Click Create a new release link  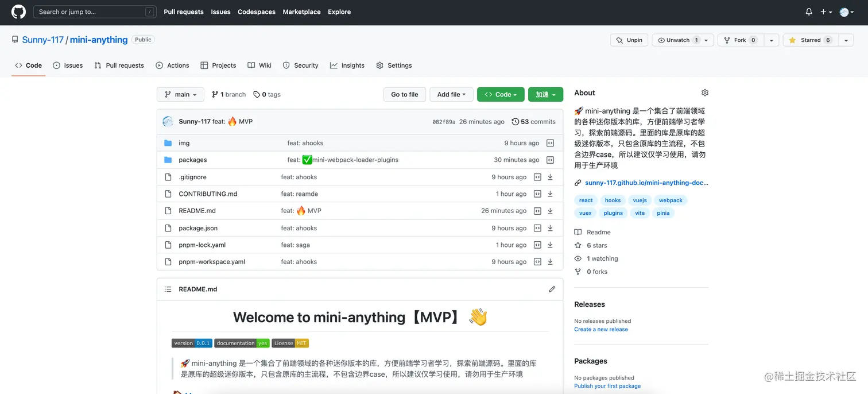(x=601, y=330)
